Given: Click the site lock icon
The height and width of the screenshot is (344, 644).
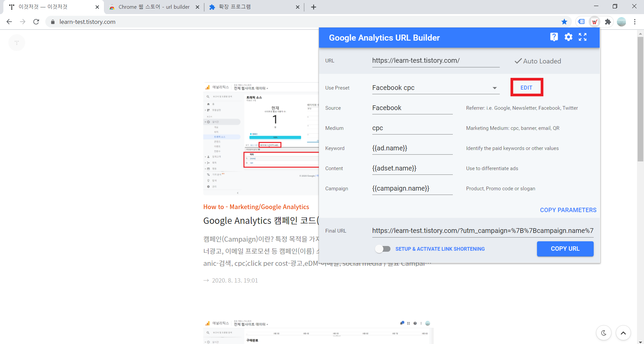Looking at the screenshot, I should [x=53, y=22].
